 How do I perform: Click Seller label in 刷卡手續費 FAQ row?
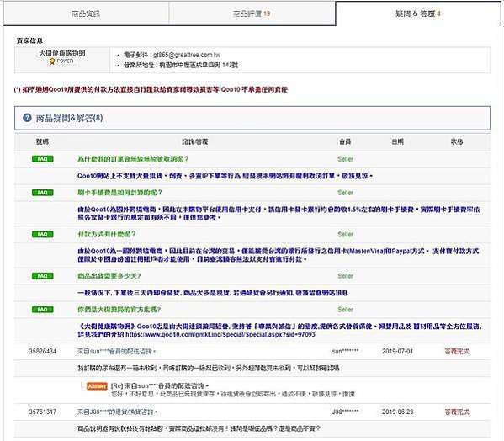coord(346,193)
